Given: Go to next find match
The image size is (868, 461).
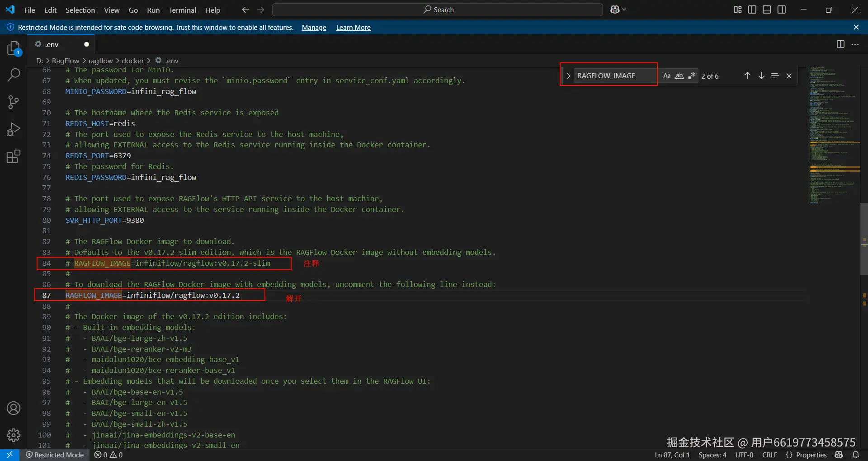Looking at the screenshot, I should click(761, 76).
